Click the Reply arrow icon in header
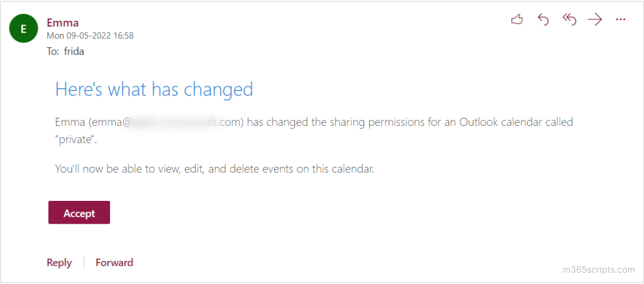Viewport: 644px width, 284px height. click(x=543, y=20)
